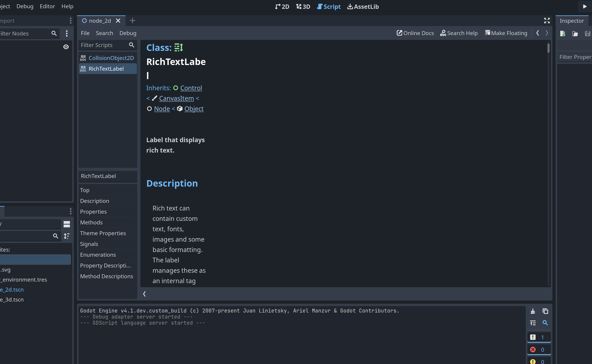Jump to Theme Properties section
The width and height of the screenshot is (592, 364).
pos(103,233)
